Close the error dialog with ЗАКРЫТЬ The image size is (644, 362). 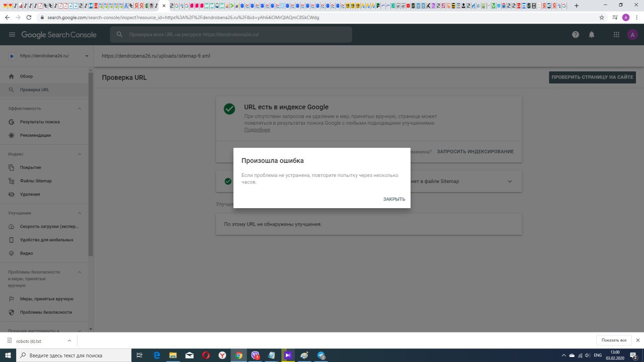coord(394,199)
